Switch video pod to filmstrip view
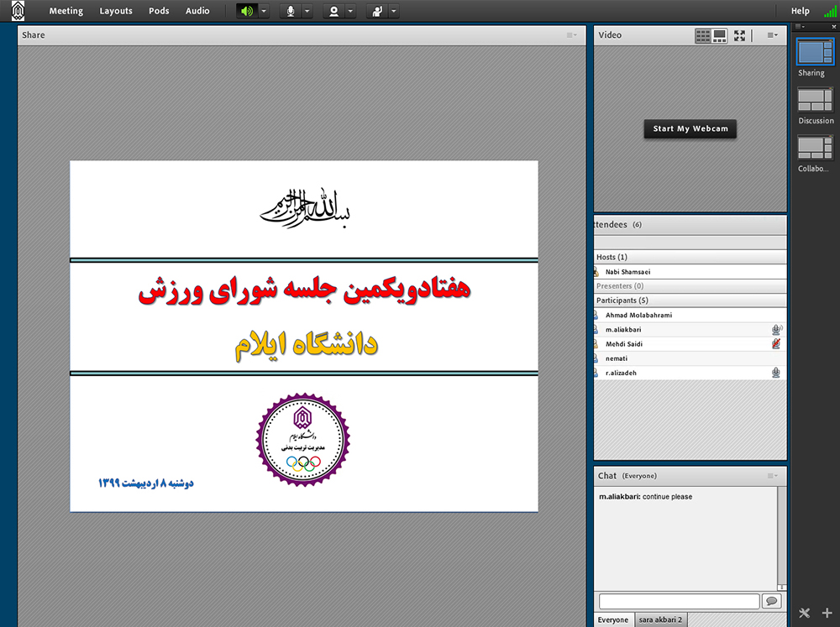The width and height of the screenshot is (840, 627). point(720,35)
